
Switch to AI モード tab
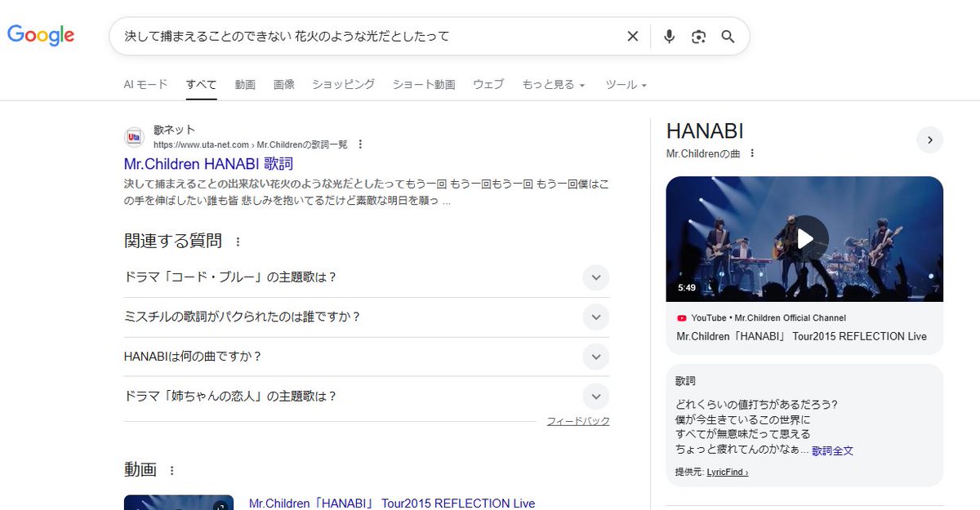145,84
